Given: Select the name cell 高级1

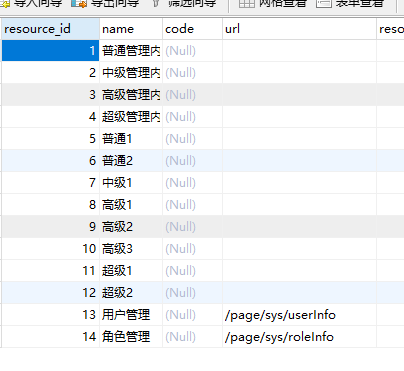Looking at the screenshot, I should [x=131, y=205].
